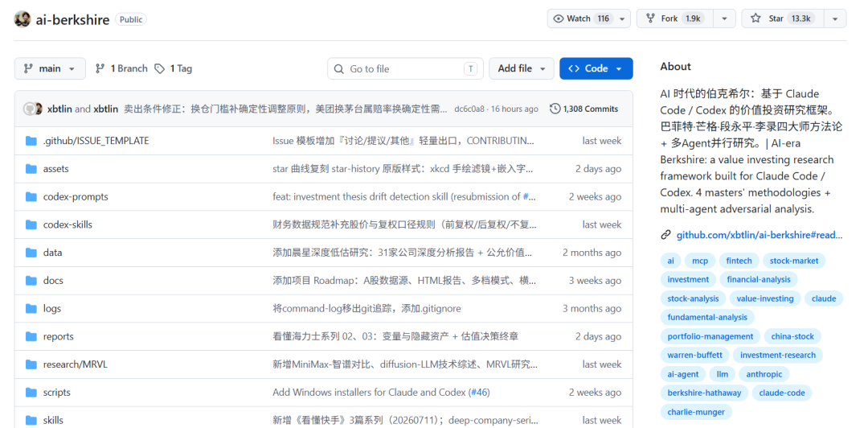This screenshot has width=868, height=428.
Task: Select the 'claude-code' topic tag
Action: (x=782, y=393)
